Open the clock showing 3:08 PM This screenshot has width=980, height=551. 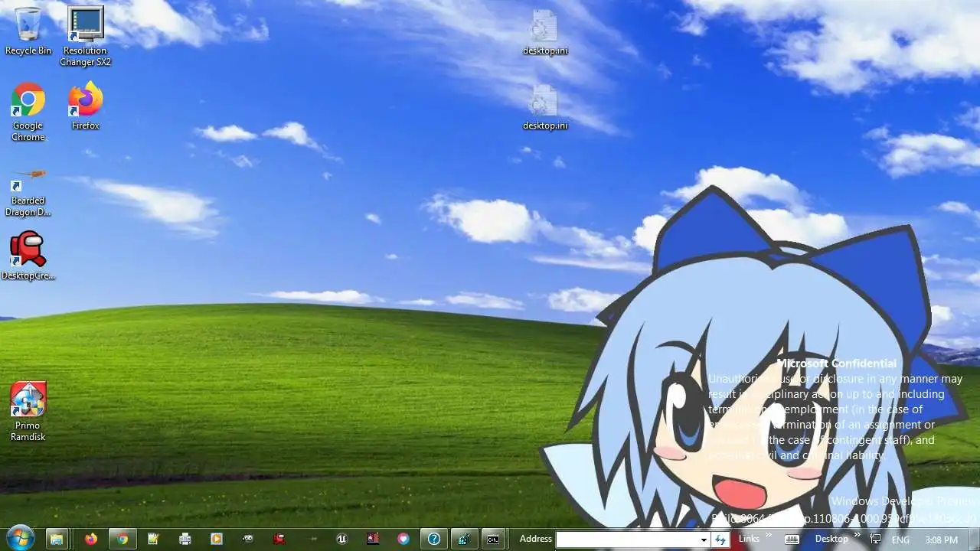(x=942, y=540)
